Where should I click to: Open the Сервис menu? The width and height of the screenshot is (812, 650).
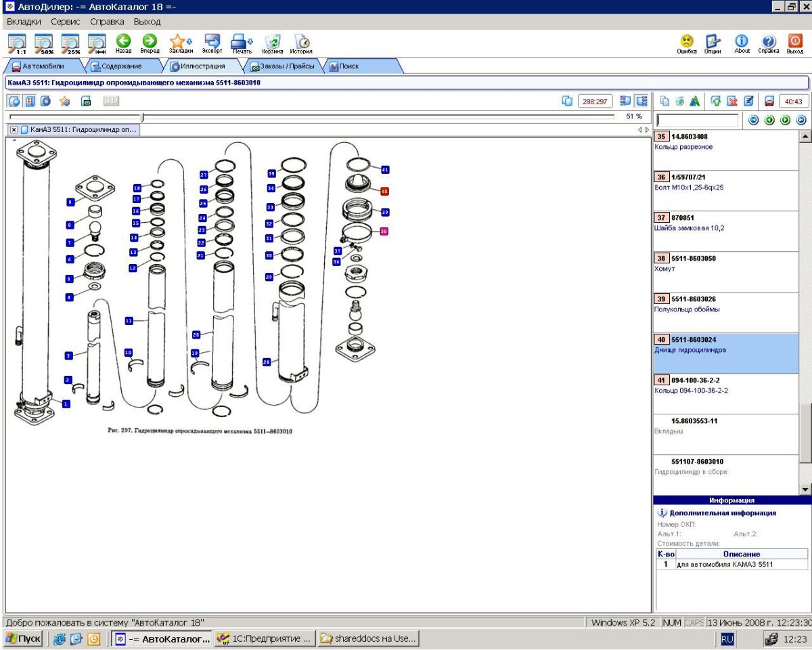(x=66, y=22)
